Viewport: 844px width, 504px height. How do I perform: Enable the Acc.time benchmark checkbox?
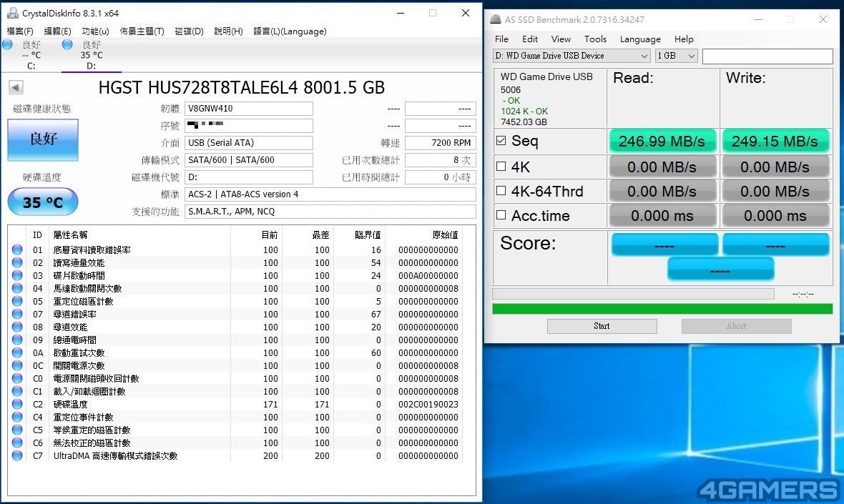pyautogui.click(x=501, y=215)
